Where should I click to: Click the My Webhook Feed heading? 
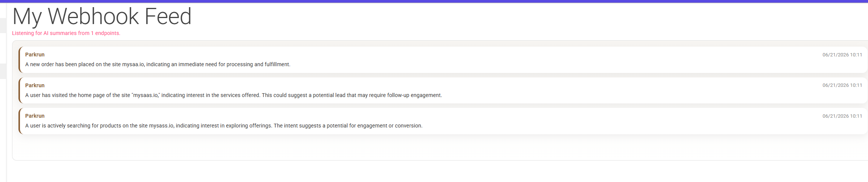(x=102, y=17)
